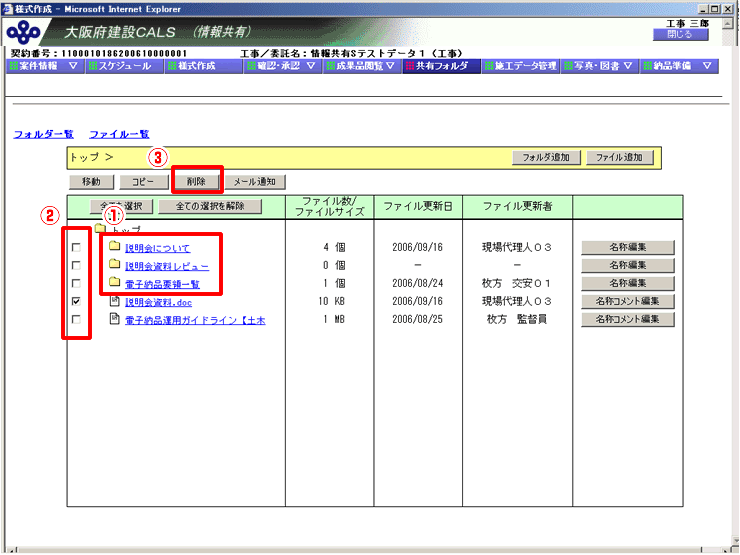The width and height of the screenshot is (740, 555).
Task: Click the document icon beside 電子納品運用ガイドライン
Action: pyautogui.click(x=115, y=319)
